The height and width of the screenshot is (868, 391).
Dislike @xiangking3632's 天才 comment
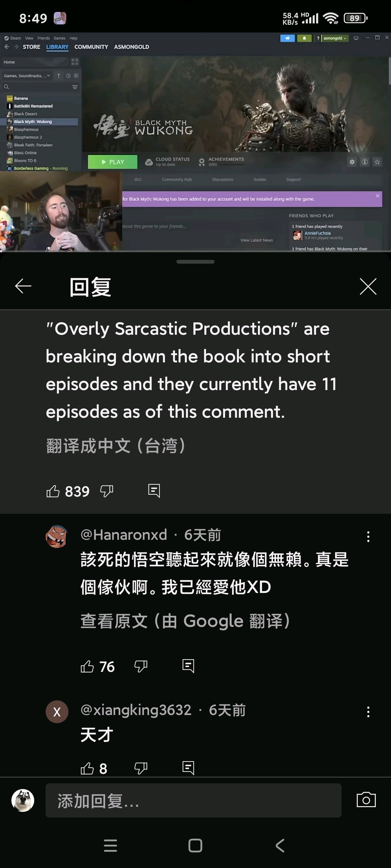[x=141, y=768]
